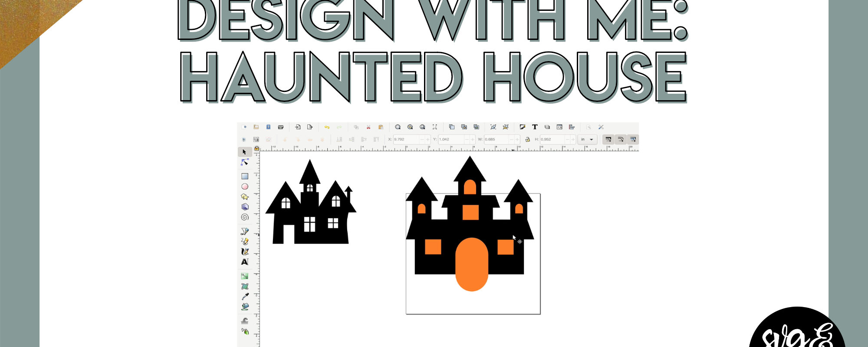Paste from clipboard
868x347 pixels.
[381, 127]
